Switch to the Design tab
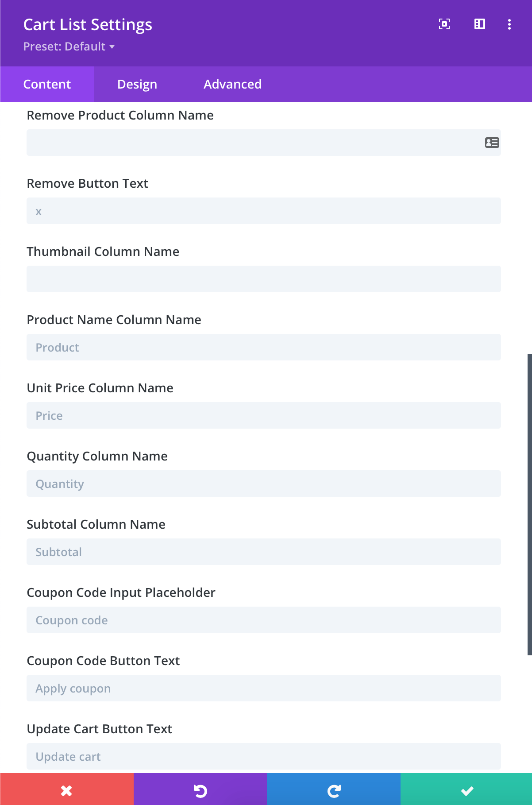This screenshot has height=805, width=532. (137, 84)
